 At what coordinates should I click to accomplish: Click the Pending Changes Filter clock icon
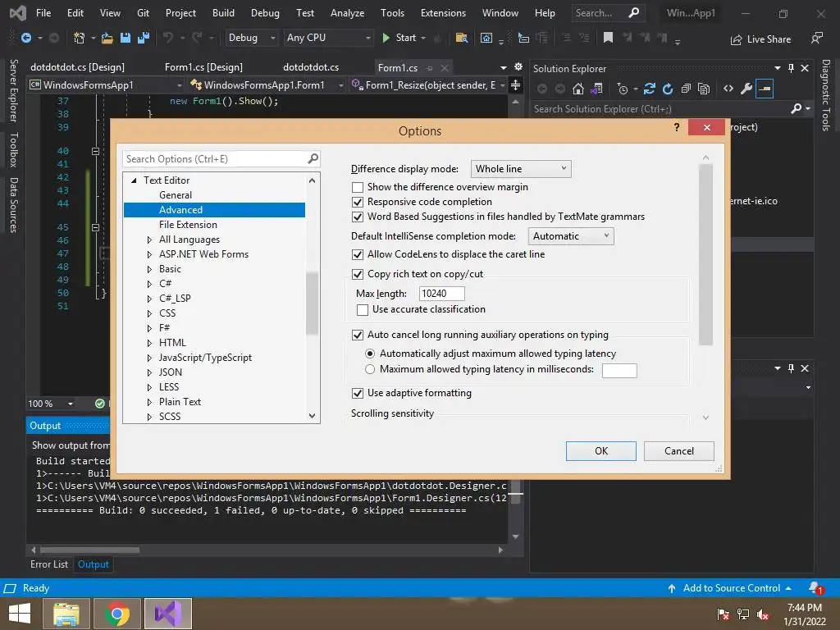(x=623, y=89)
